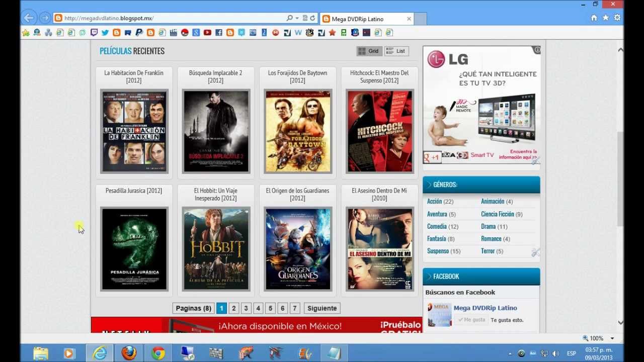Close the Mega DVDRip Latino tab
The image size is (644, 362).
point(409,19)
